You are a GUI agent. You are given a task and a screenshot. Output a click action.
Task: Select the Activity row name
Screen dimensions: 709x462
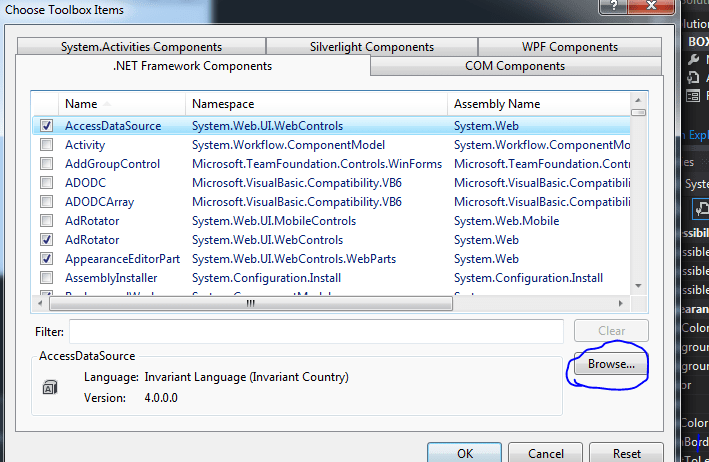click(85, 145)
